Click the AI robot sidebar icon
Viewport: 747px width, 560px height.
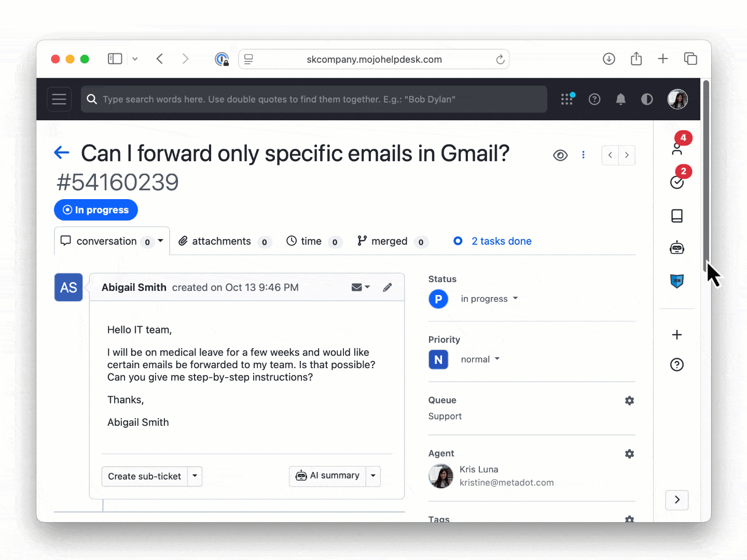point(677,248)
